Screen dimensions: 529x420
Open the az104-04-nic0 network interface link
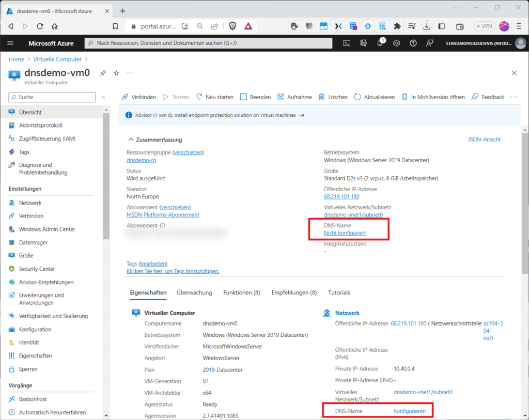click(491, 331)
